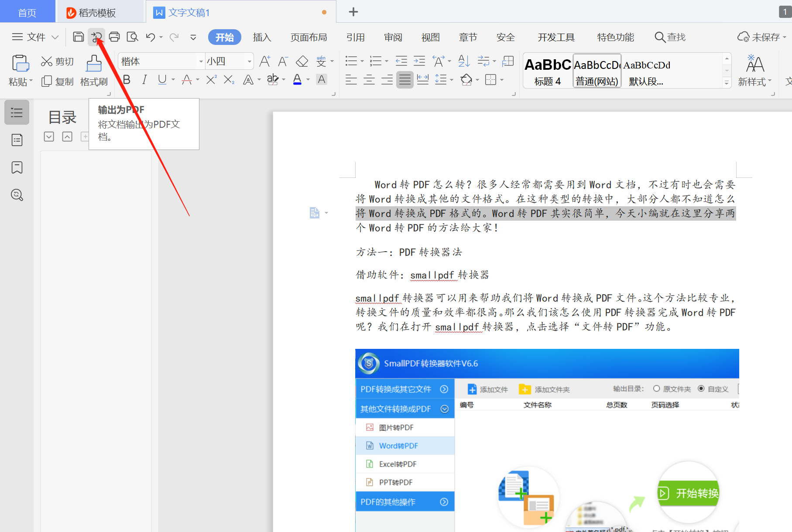The image size is (792, 532).
Task: Toggle Subscript formatting
Action: [x=229, y=79]
